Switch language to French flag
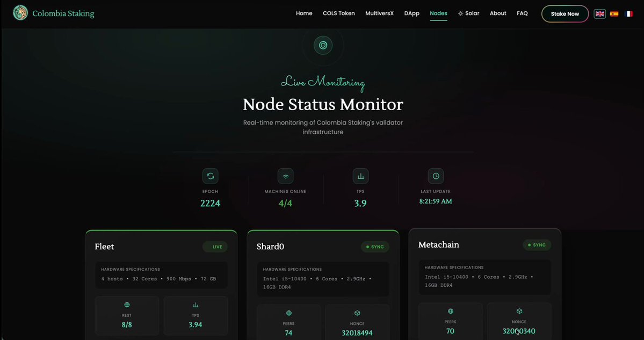This screenshot has width=644, height=340. pos(629,13)
